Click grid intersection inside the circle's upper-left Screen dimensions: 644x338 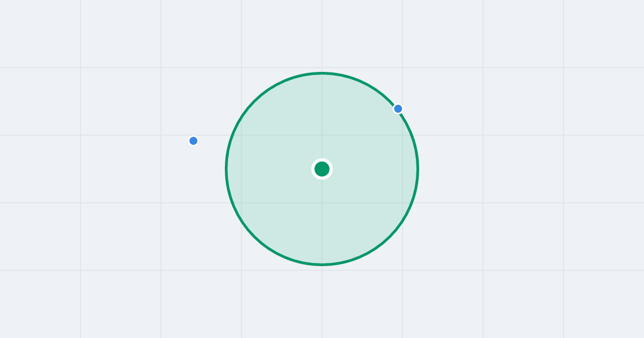(x=241, y=135)
